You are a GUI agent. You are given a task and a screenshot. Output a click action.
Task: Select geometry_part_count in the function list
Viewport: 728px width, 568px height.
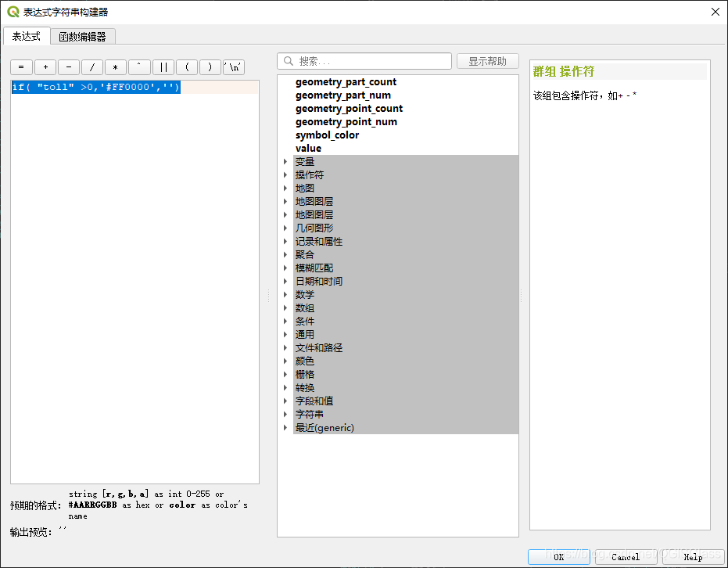[346, 82]
